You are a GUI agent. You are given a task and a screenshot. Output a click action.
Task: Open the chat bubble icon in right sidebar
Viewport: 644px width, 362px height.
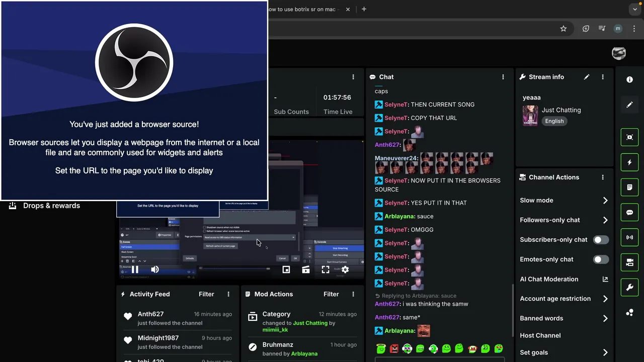(x=629, y=213)
